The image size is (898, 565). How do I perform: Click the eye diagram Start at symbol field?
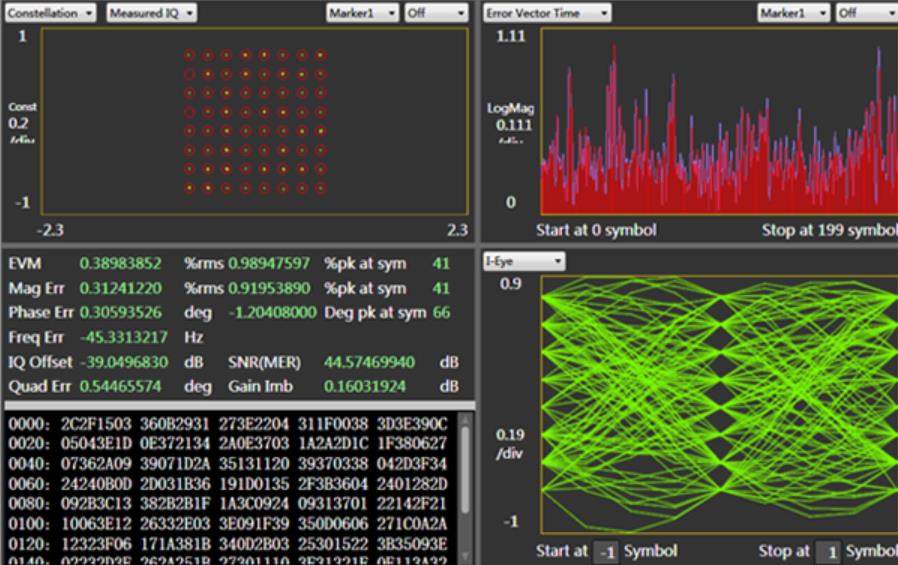[x=607, y=551]
